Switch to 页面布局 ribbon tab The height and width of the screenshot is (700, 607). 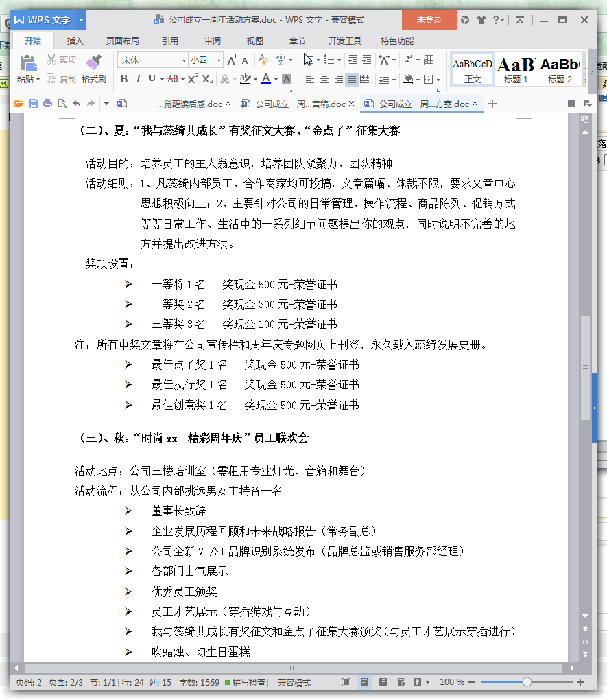[x=122, y=41]
